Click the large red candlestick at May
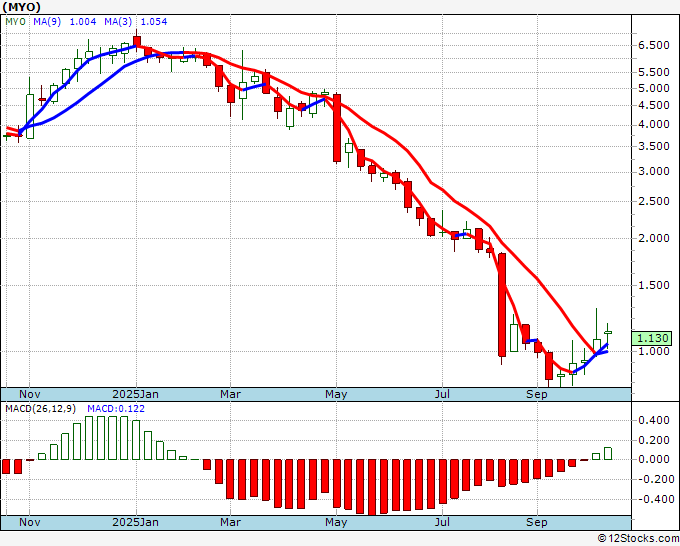The height and width of the screenshot is (546, 680). pos(337,128)
